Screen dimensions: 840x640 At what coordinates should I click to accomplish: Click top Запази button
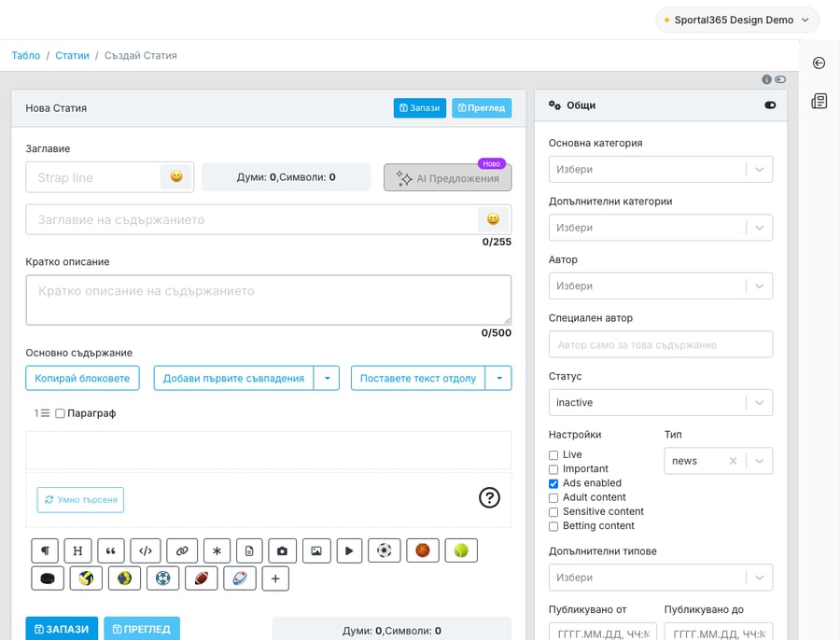[419, 107]
